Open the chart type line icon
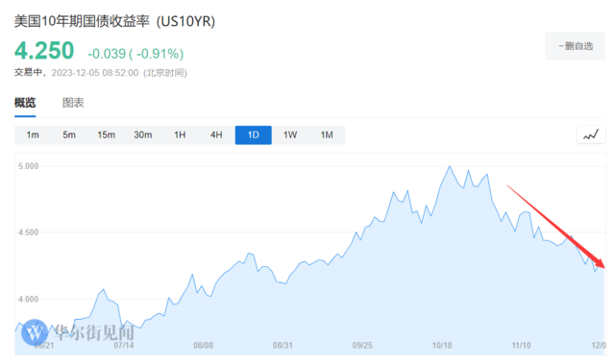 [x=591, y=135]
